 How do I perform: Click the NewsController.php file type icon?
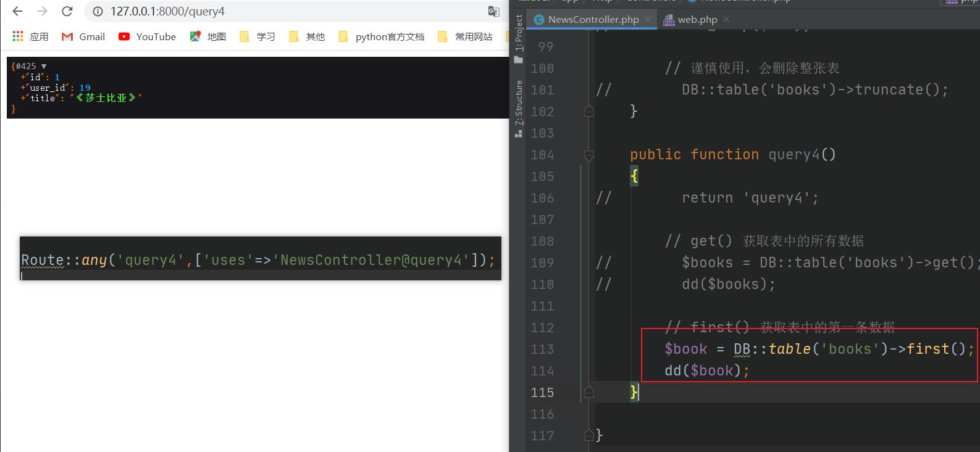pos(538,19)
